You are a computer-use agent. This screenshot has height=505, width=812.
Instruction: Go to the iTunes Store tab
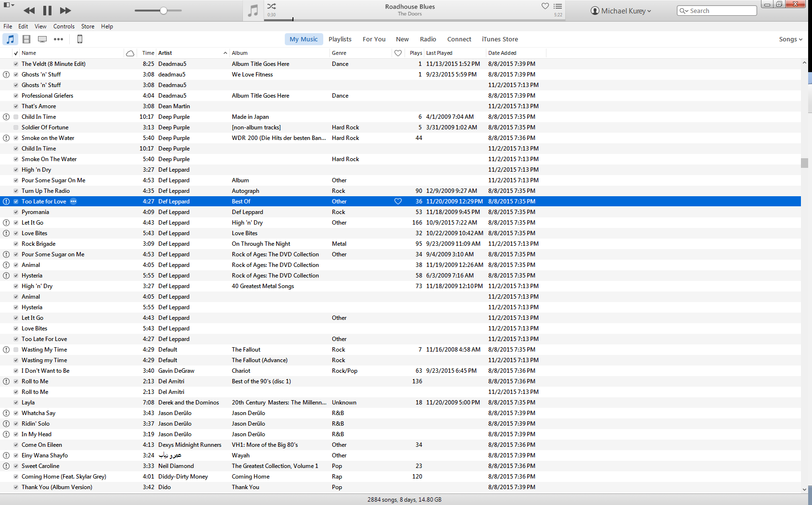tap(500, 39)
